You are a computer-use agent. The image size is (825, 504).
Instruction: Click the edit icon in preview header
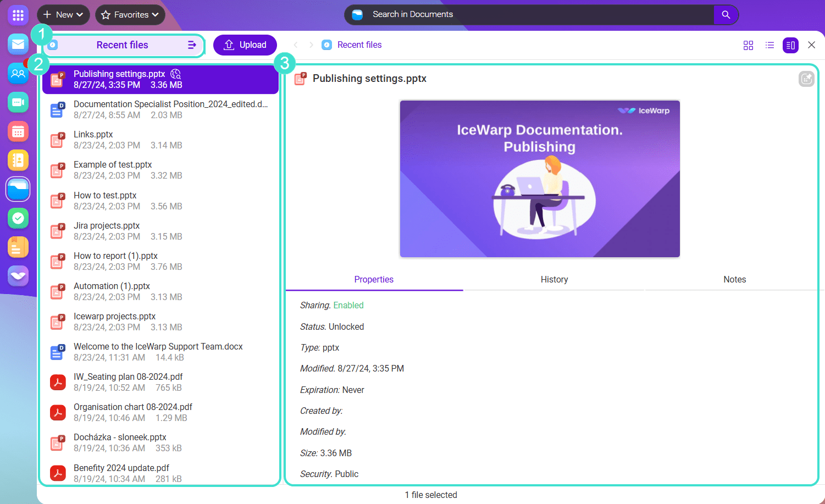[x=806, y=79]
